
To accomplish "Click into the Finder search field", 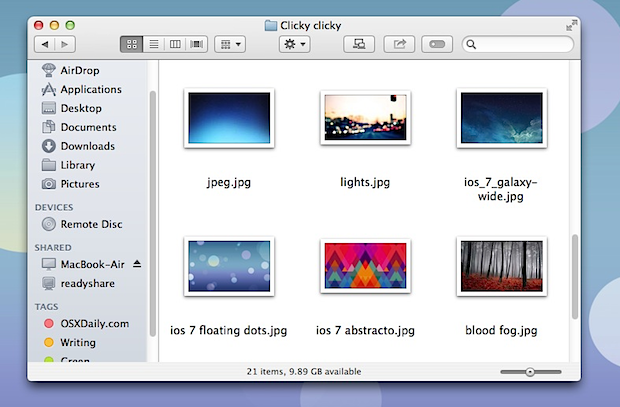I will click(x=518, y=44).
